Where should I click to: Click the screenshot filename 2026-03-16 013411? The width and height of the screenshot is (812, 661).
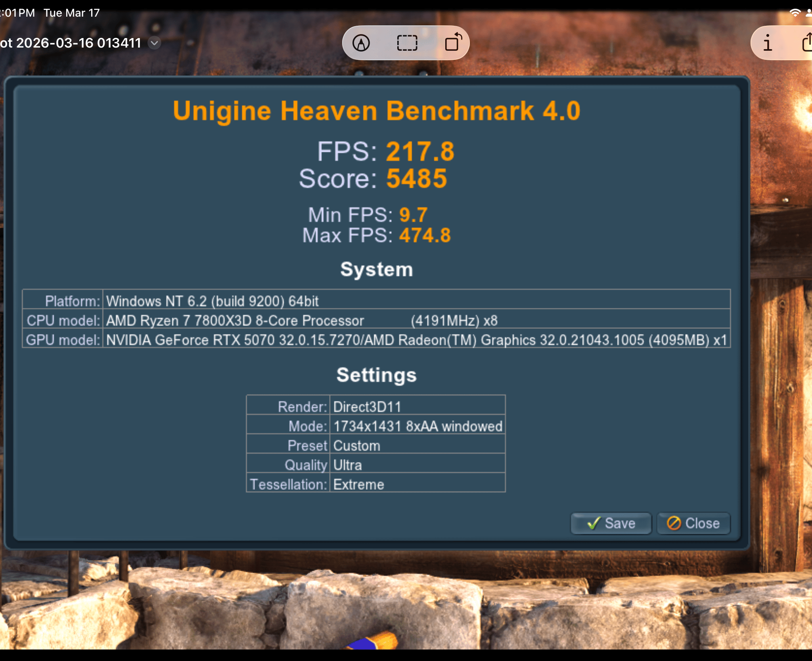(79, 43)
